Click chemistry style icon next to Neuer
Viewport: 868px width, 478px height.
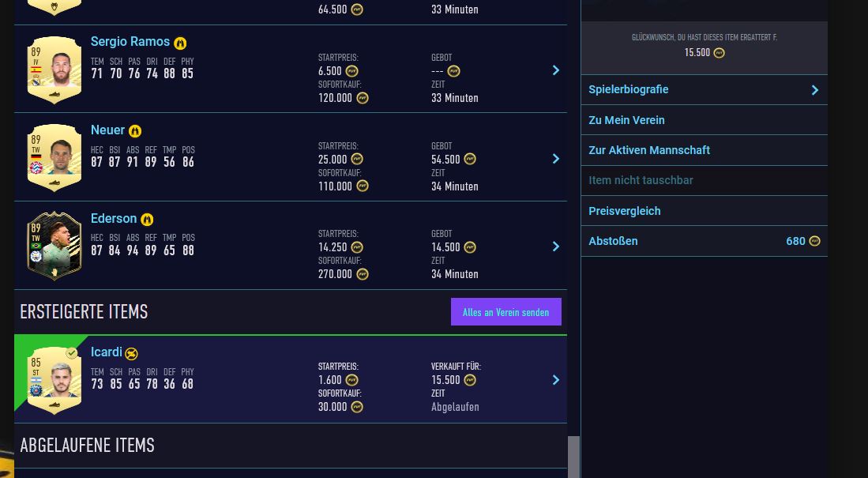click(135, 131)
